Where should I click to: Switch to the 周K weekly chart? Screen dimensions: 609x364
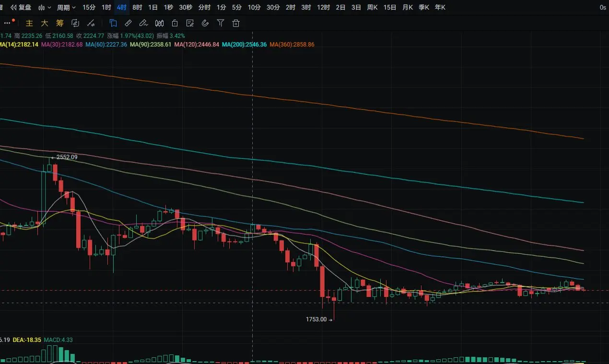[x=372, y=7]
